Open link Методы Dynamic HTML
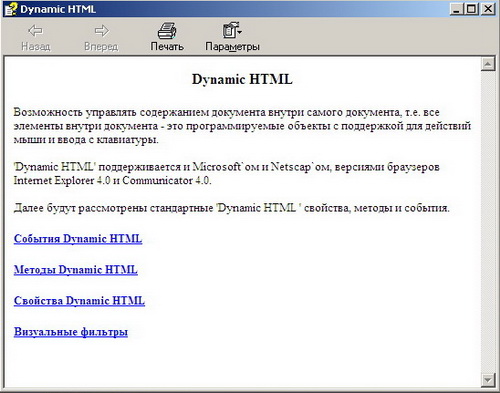Viewport: 500px width, 393px height. point(76,270)
